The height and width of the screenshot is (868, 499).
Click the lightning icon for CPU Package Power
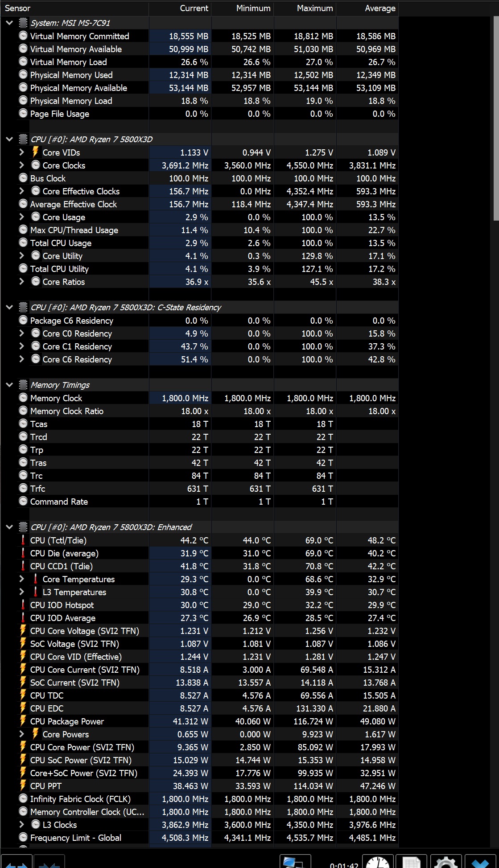point(23,721)
